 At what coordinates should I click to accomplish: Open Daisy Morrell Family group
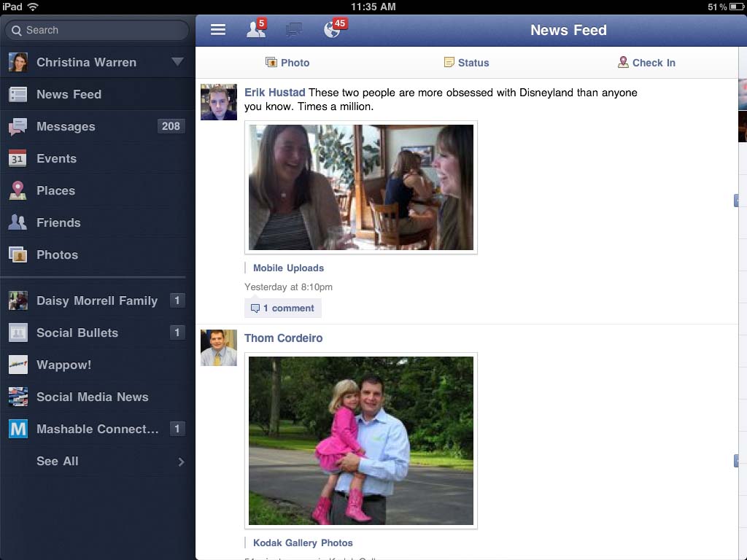(97, 300)
